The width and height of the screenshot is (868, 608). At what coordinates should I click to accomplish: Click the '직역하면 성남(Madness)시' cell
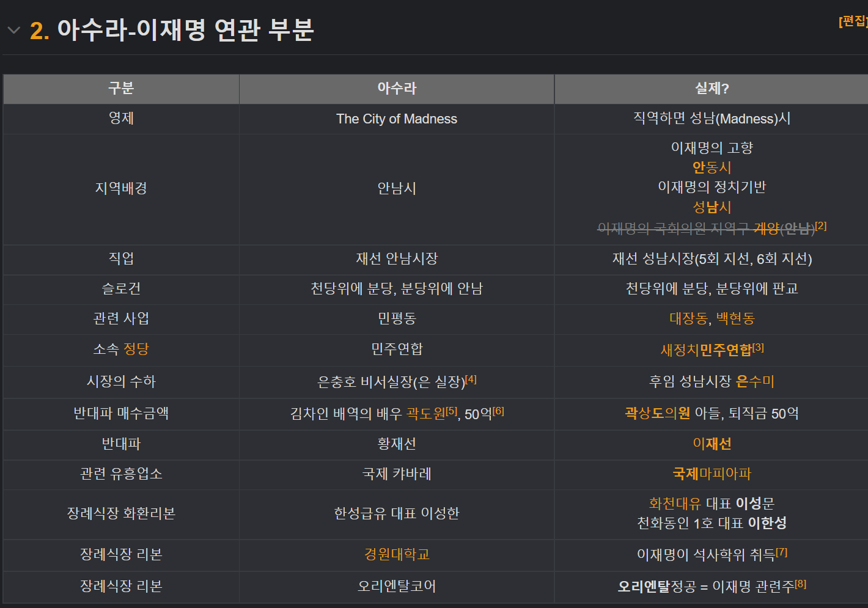(712, 119)
